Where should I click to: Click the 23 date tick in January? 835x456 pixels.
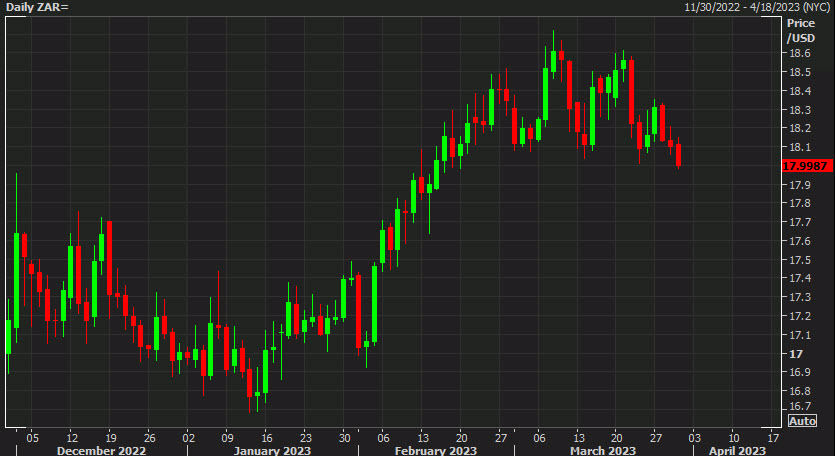[x=306, y=438]
